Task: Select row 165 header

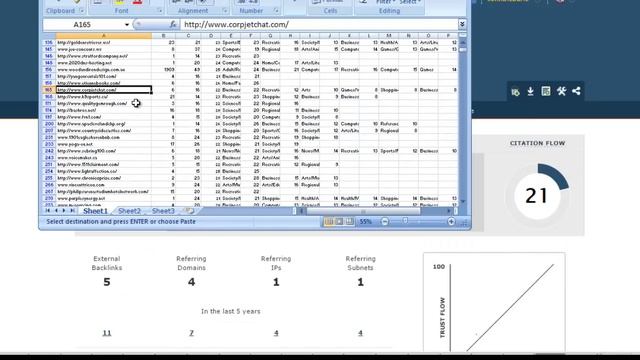Action: pyautogui.click(x=49, y=90)
